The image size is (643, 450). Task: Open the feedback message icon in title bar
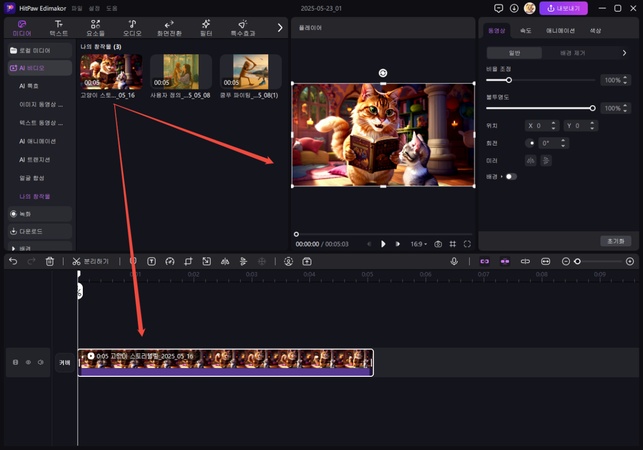(x=499, y=8)
